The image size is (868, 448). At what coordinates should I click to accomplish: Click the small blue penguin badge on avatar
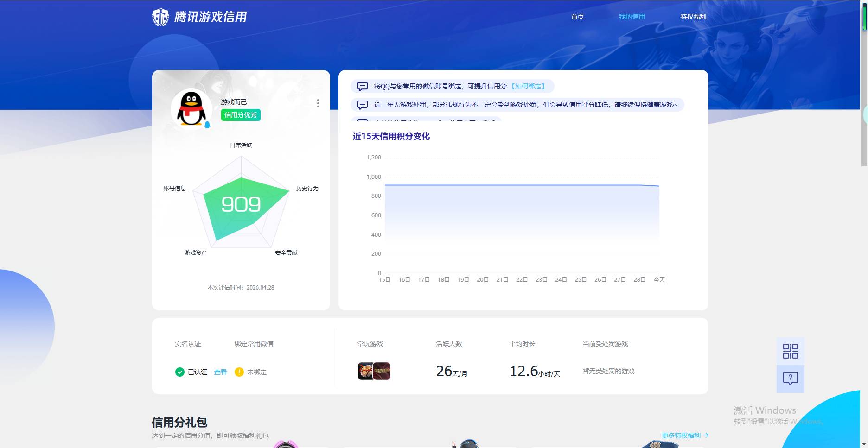(x=208, y=124)
